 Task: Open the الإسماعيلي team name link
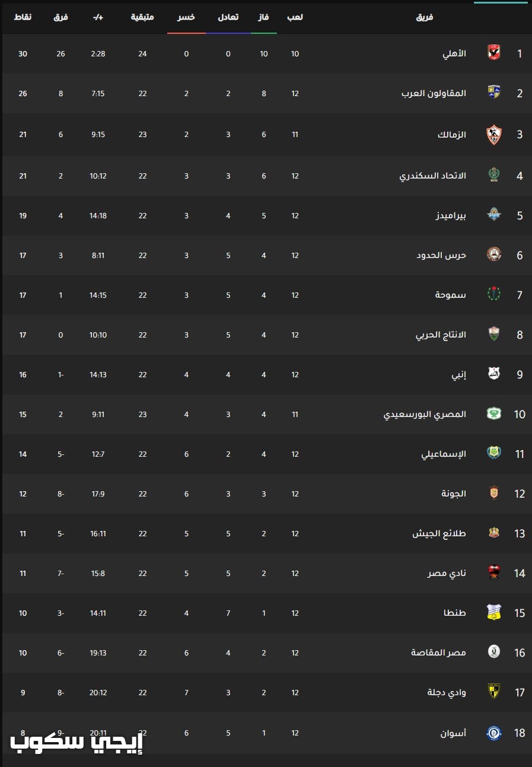444,454
